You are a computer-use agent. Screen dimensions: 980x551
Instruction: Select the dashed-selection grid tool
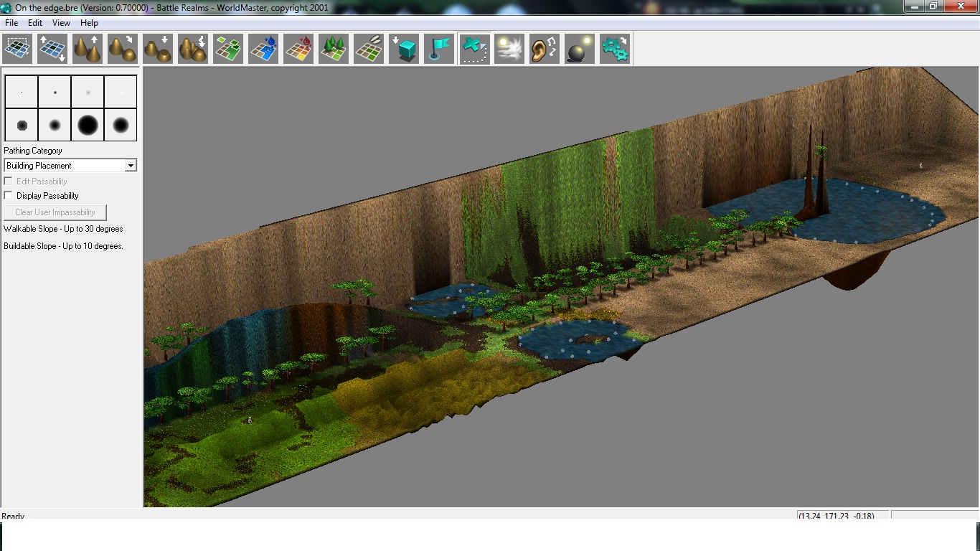[17, 49]
